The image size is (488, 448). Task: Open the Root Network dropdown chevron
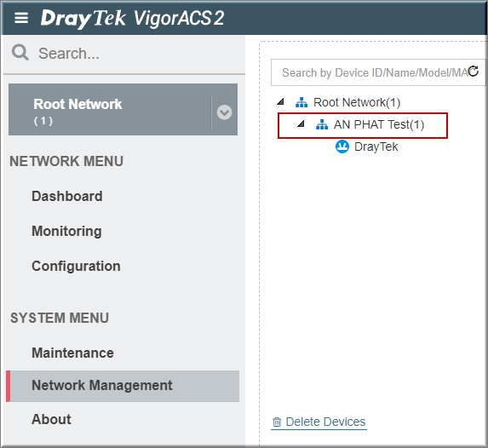[224, 112]
